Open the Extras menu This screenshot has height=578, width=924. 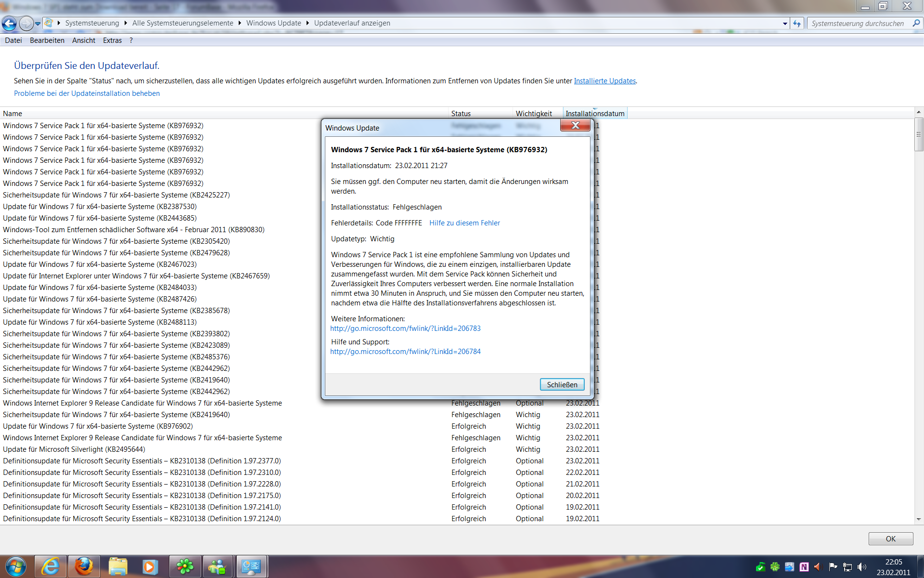pyautogui.click(x=112, y=40)
